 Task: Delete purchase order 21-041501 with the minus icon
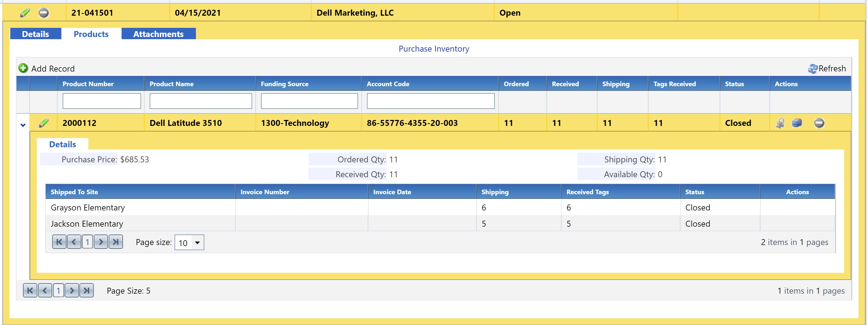(44, 13)
